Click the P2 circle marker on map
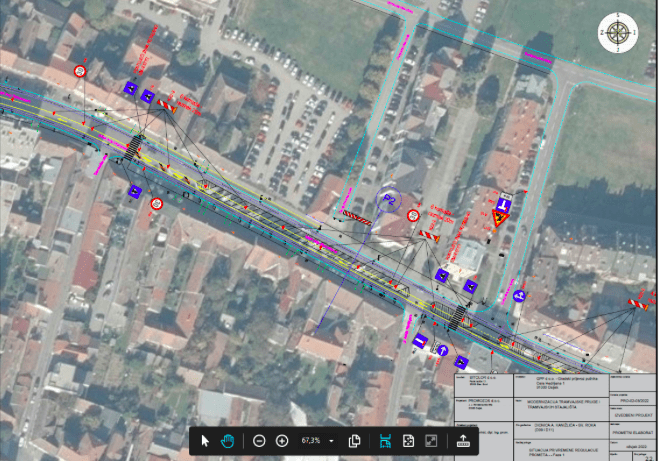The height and width of the screenshot is (461, 659). pyautogui.click(x=390, y=203)
